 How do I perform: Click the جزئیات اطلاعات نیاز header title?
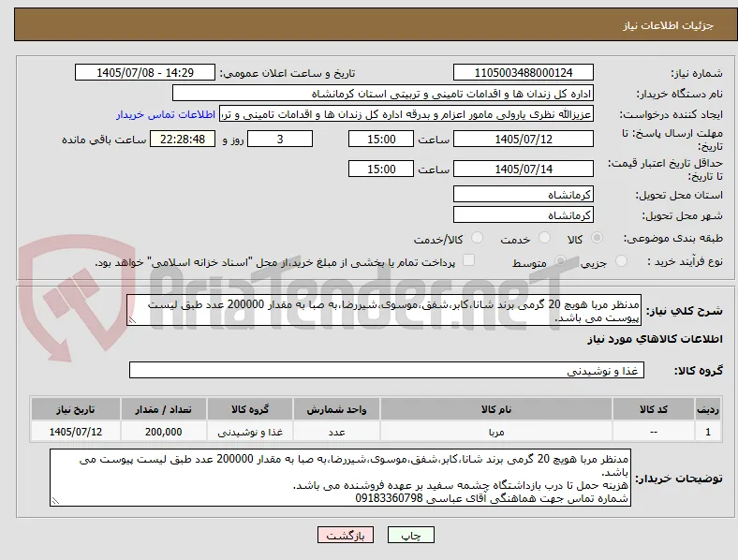pos(669,25)
